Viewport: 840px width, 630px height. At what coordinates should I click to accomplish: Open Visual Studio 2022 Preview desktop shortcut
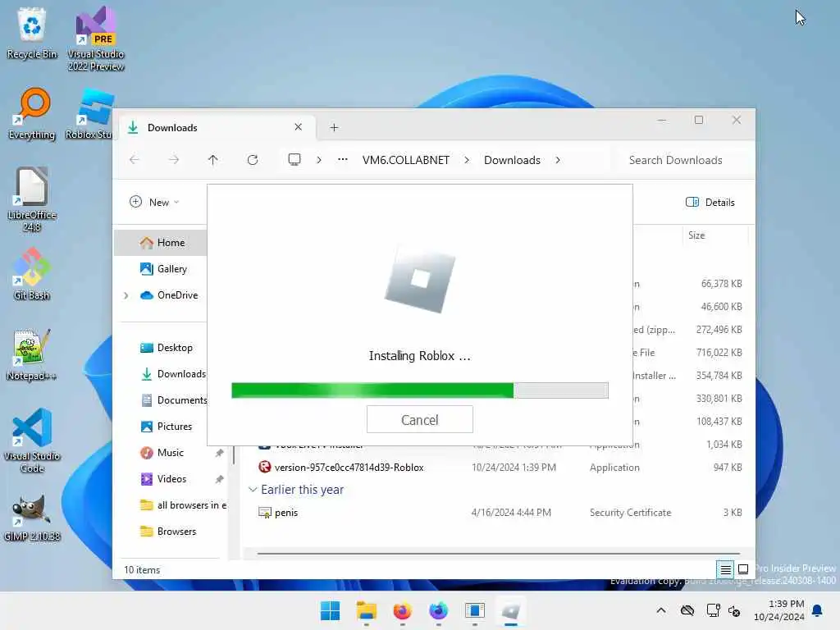point(96,39)
